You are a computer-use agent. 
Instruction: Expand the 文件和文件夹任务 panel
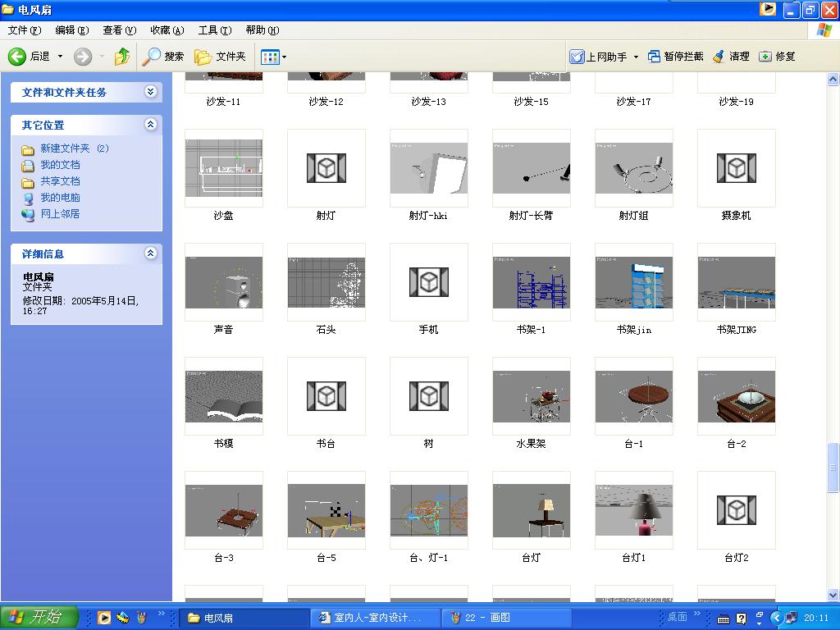(x=151, y=92)
